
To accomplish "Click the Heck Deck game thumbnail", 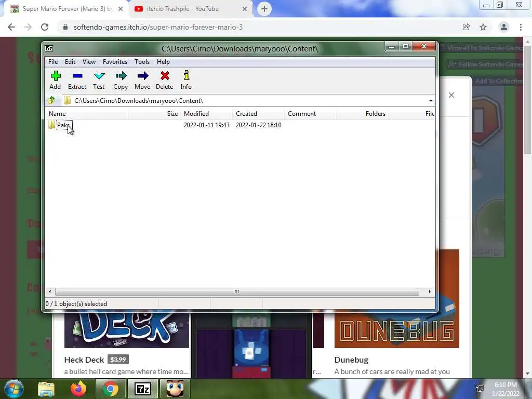I will pyautogui.click(x=127, y=329).
